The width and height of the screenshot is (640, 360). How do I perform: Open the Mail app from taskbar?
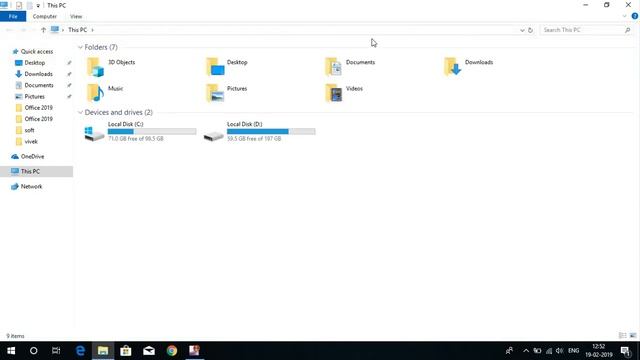(149, 351)
